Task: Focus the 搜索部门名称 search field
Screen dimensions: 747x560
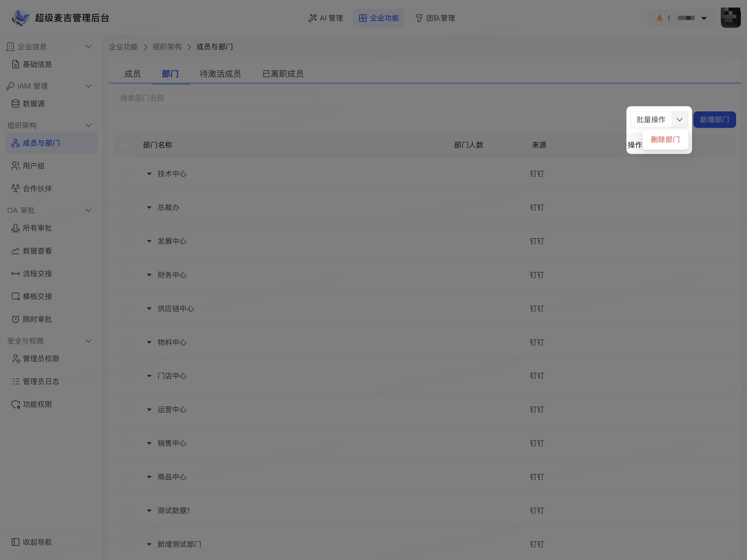Action: pyautogui.click(x=216, y=98)
